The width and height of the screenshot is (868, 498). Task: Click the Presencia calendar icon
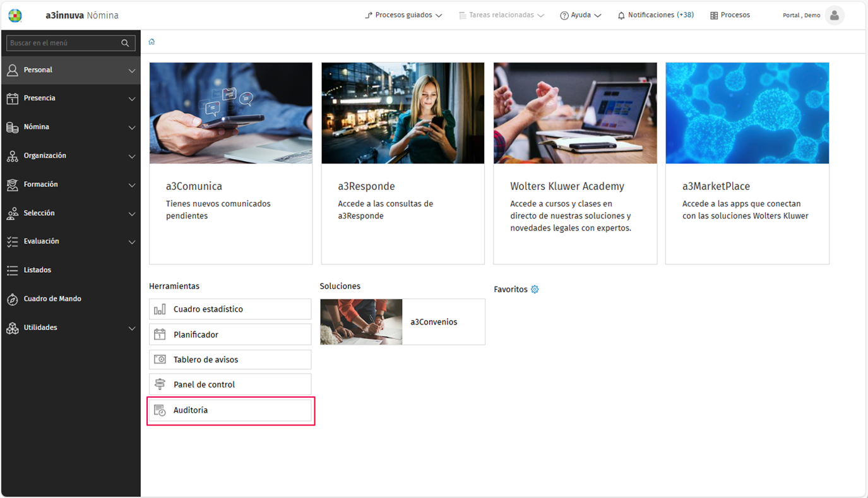click(13, 98)
